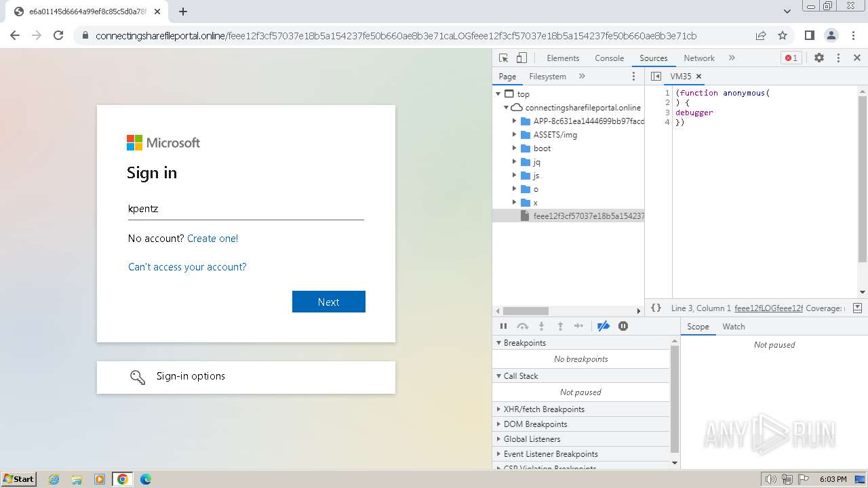This screenshot has height=488, width=868.
Task: Collapse the top frame tree node
Action: point(499,94)
